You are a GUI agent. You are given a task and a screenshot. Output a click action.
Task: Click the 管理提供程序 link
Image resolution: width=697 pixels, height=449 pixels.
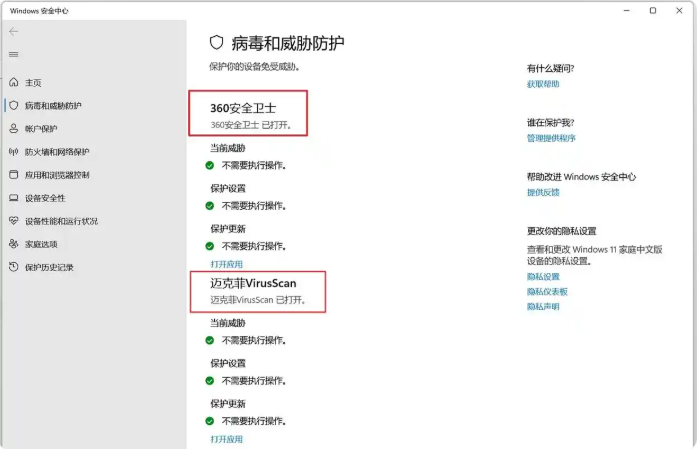tap(551, 138)
